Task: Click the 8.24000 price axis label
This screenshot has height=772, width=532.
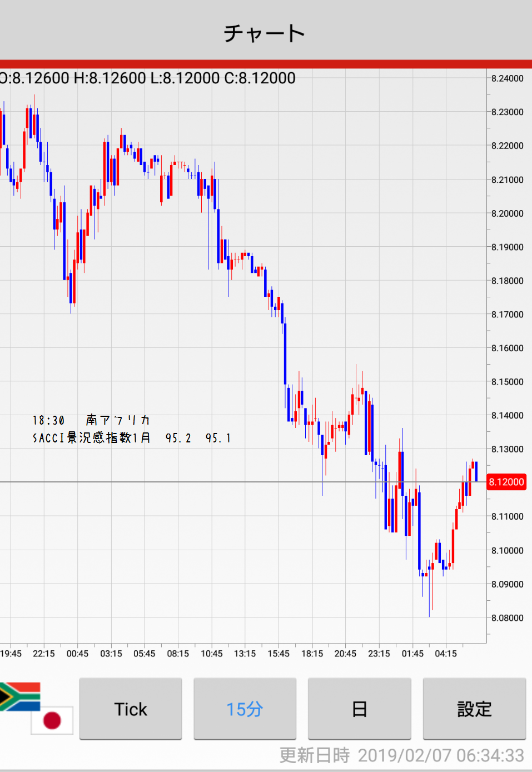Action: [x=507, y=78]
